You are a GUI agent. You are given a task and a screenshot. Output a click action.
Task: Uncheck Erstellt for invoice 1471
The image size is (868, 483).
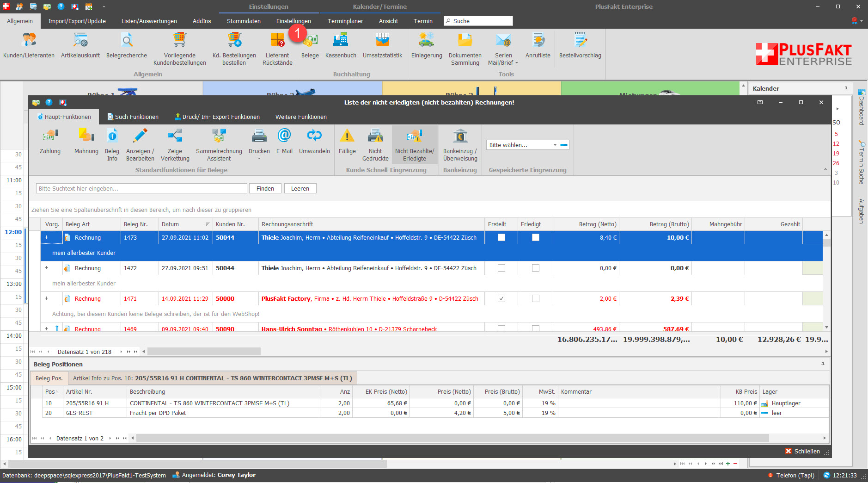(501, 298)
